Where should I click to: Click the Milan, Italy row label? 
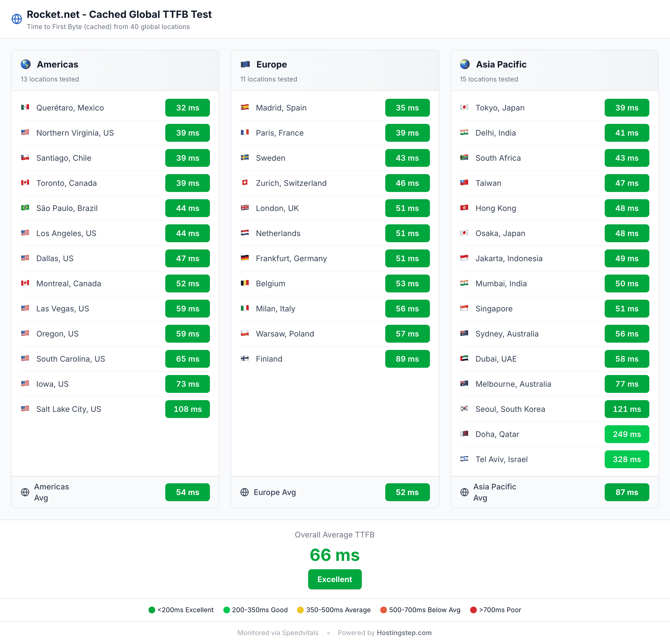(x=275, y=309)
